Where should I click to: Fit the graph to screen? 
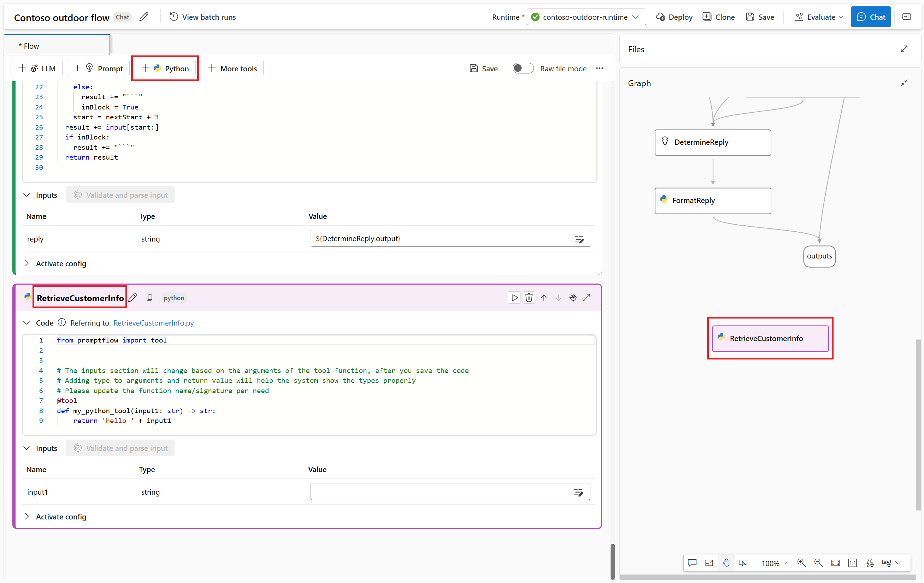pyautogui.click(x=835, y=563)
